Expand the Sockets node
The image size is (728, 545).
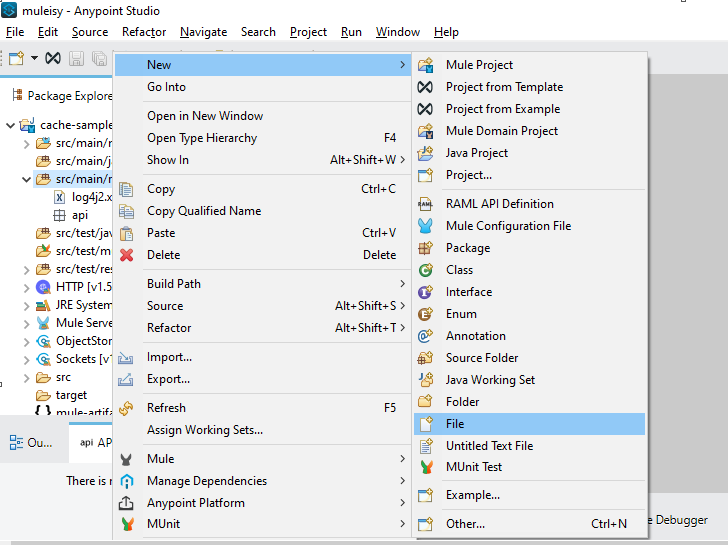pyautogui.click(x=26, y=360)
